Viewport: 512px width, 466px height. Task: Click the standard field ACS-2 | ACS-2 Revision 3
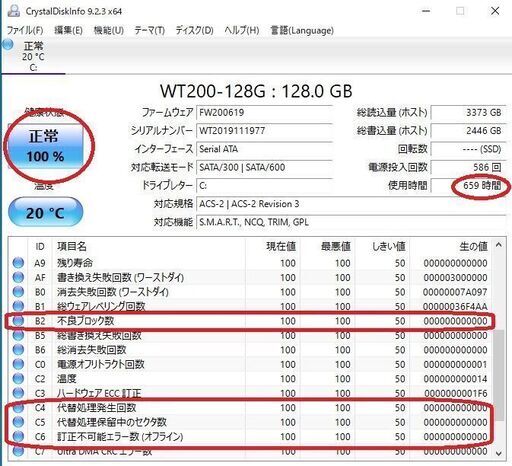pos(352,204)
